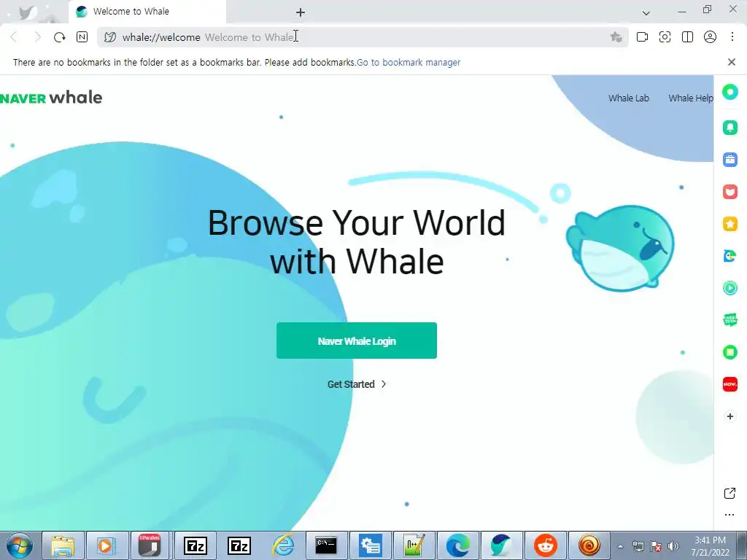Toggle the dual-tab split view icon
Screen dimensions: 747x560
[x=687, y=37]
